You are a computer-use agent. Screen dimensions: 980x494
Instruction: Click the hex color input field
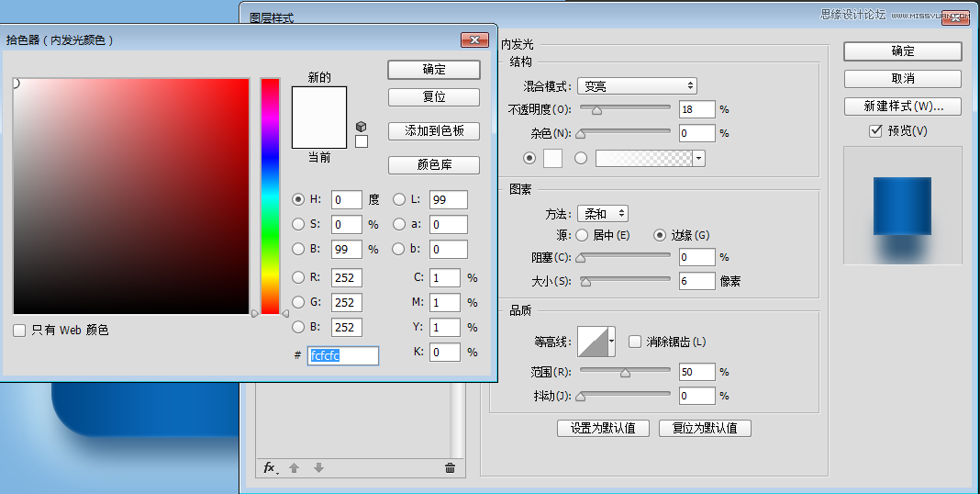click(343, 355)
